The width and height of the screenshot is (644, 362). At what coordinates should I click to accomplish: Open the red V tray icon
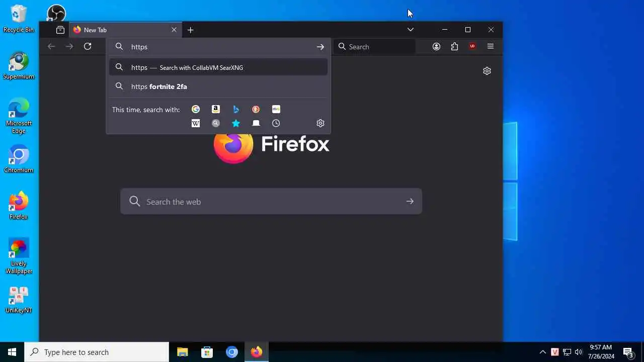pyautogui.click(x=555, y=352)
